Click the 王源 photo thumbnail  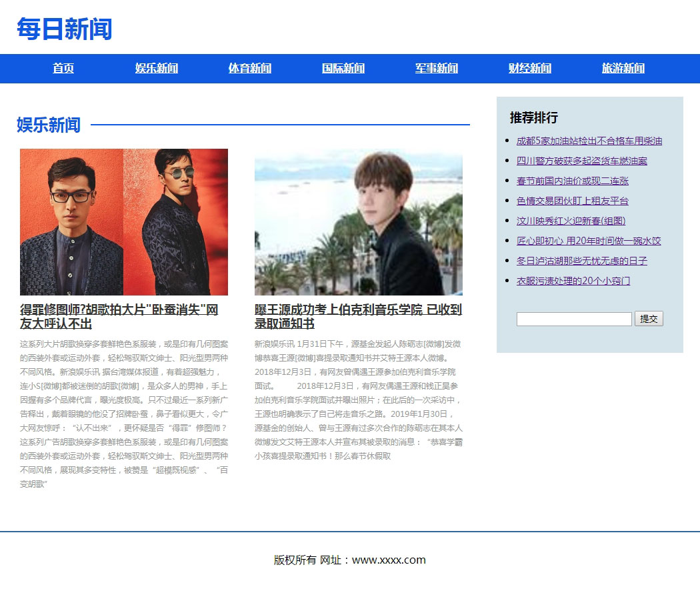pyautogui.click(x=359, y=222)
